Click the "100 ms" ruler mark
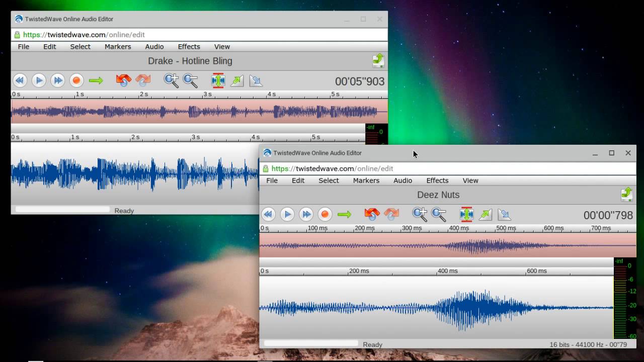The width and height of the screenshot is (644, 362). click(317, 228)
